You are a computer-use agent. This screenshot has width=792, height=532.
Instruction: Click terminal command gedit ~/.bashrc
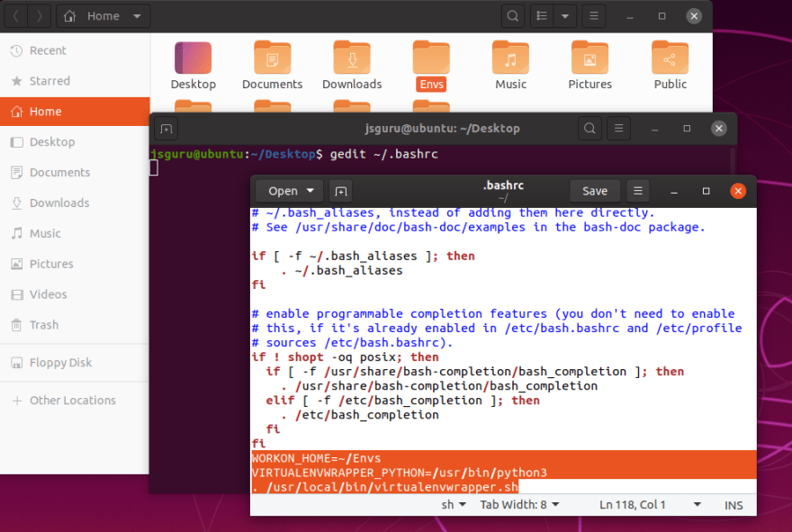pos(384,154)
